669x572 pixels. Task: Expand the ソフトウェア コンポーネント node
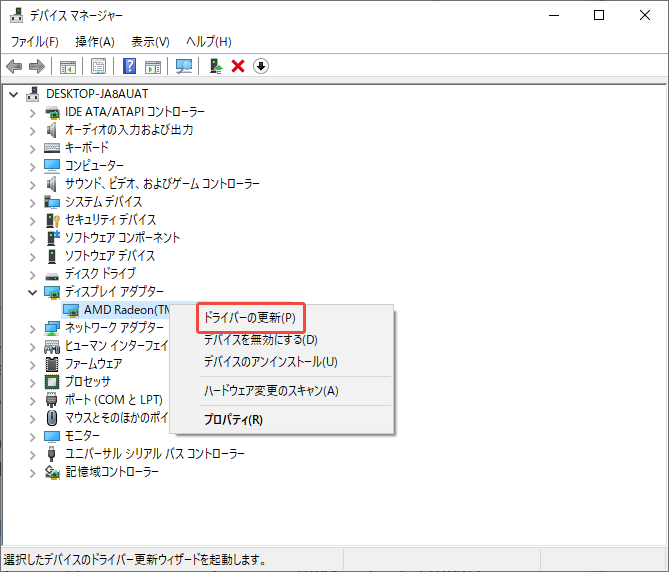click(x=32, y=239)
